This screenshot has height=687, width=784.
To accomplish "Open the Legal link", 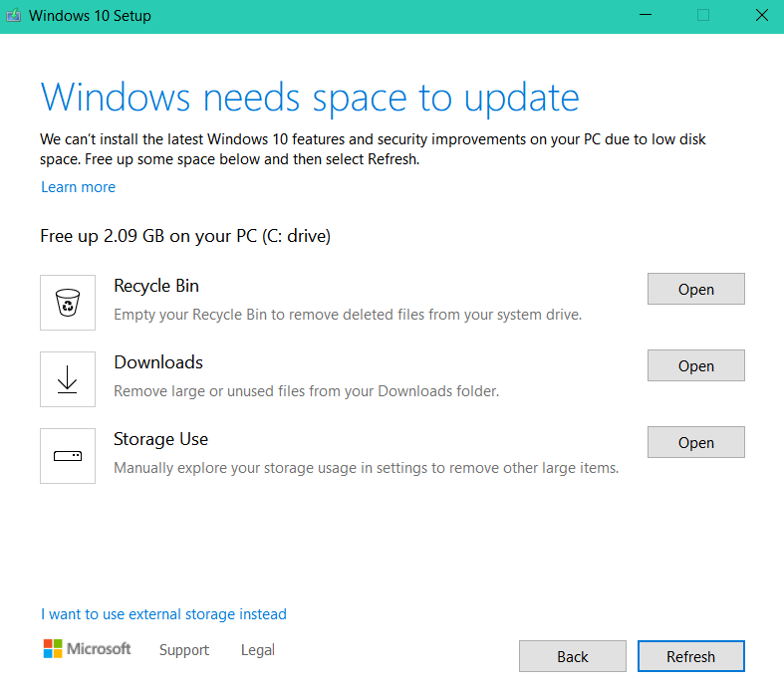I will point(258,650).
